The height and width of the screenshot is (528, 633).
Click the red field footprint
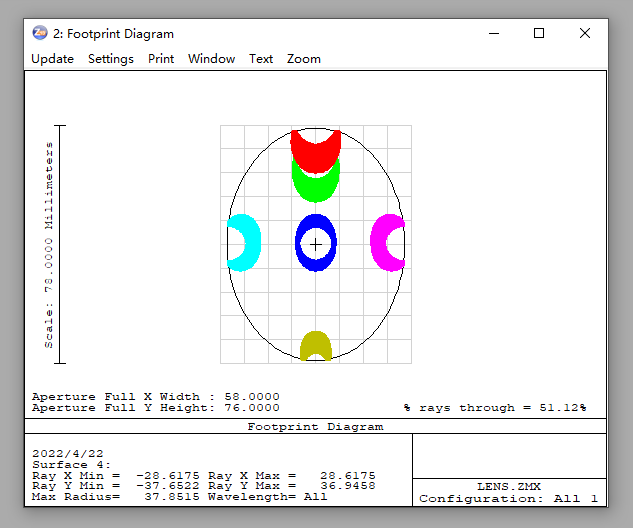pos(316,159)
